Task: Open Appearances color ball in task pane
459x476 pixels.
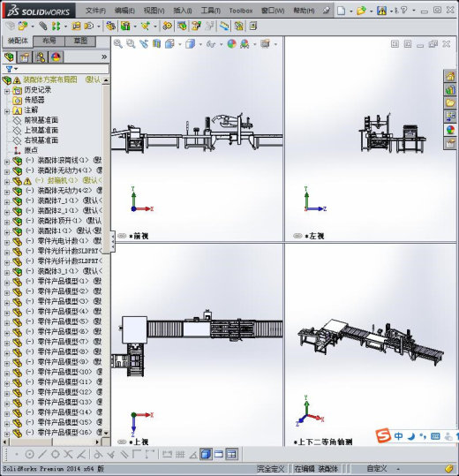Action: click(450, 130)
